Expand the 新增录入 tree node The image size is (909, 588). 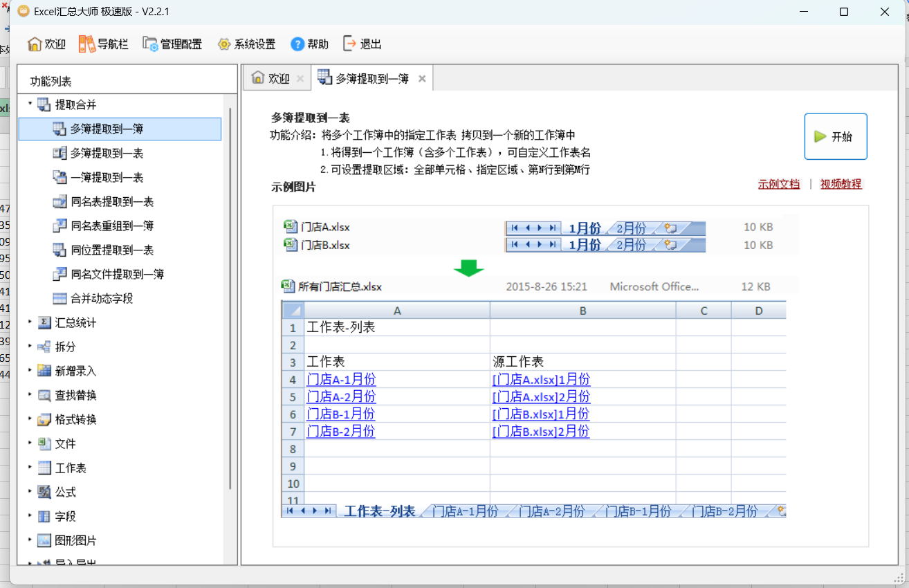point(30,370)
